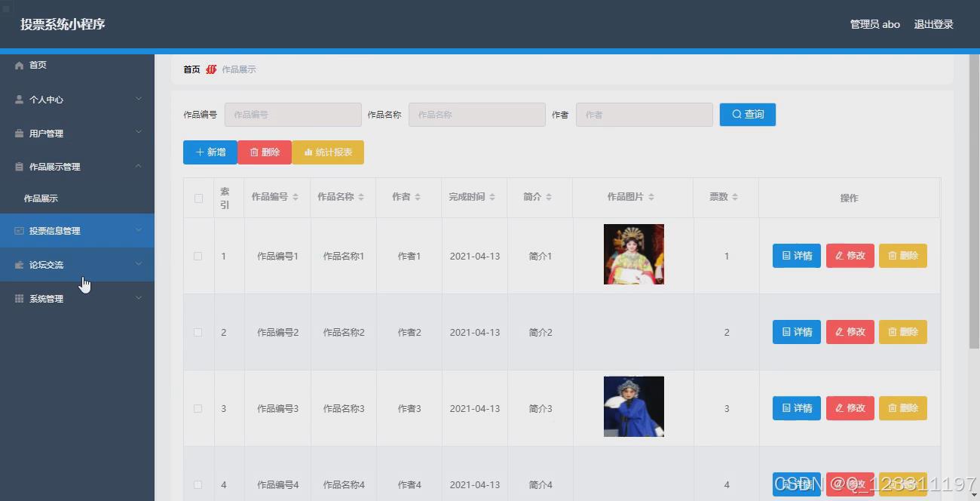Expand the 系统管理 menu
The width and height of the screenshot is (980, 501).
(x=138, y=298)
